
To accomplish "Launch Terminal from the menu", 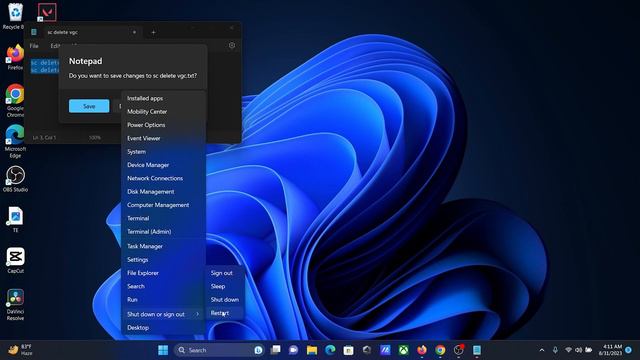I will [163, 218].
